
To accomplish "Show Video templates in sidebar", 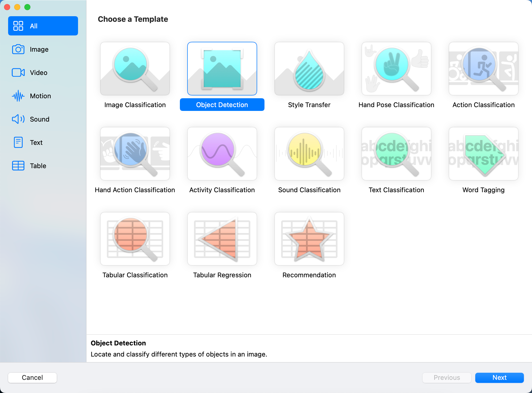I will pos(39,73).
